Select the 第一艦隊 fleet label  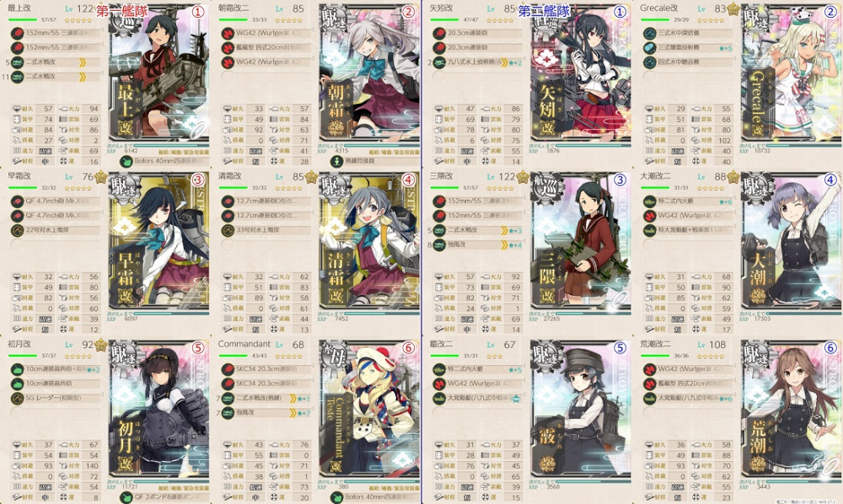(x=122, y=11)
